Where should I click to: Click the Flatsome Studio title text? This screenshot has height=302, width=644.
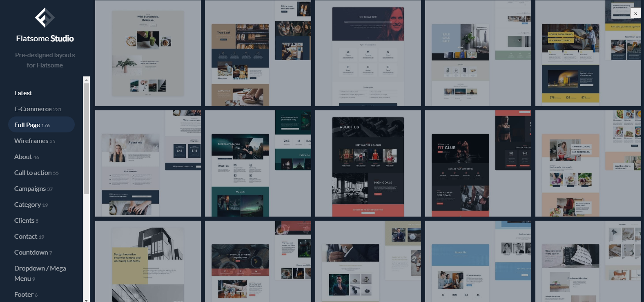pos(45,38)
